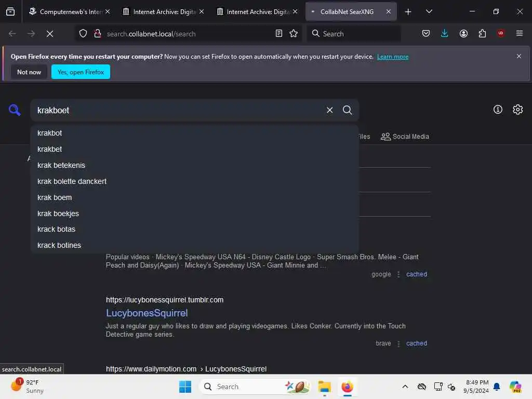Choose suggestion krak boekjes
532x399 pixels.
click(x=195, y=214)
